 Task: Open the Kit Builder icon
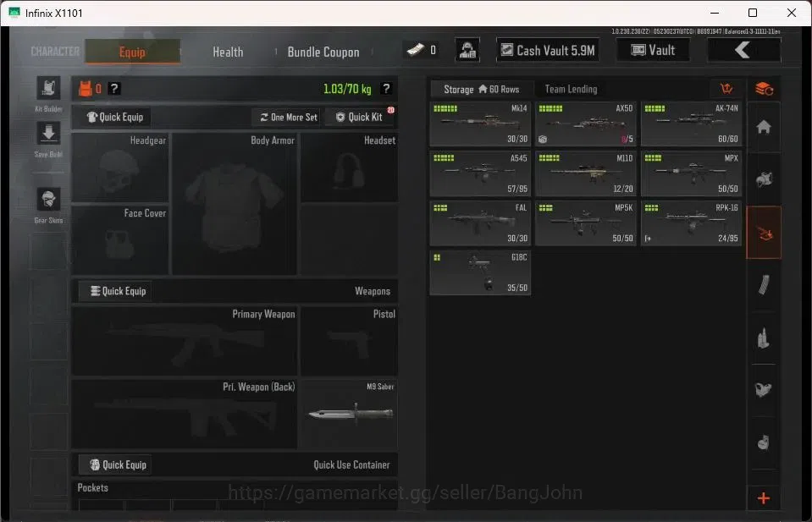click(x=48, y=88)
